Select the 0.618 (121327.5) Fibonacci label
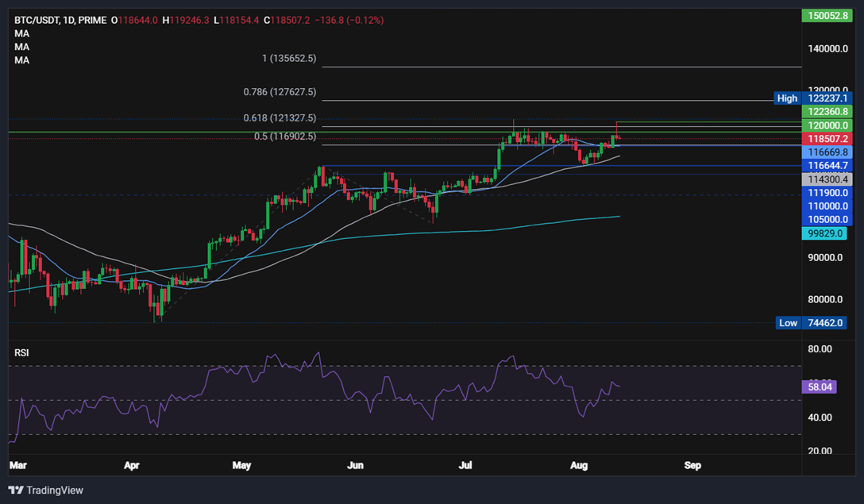Viewport: 864px width, 504px height. tap(280, 117)
